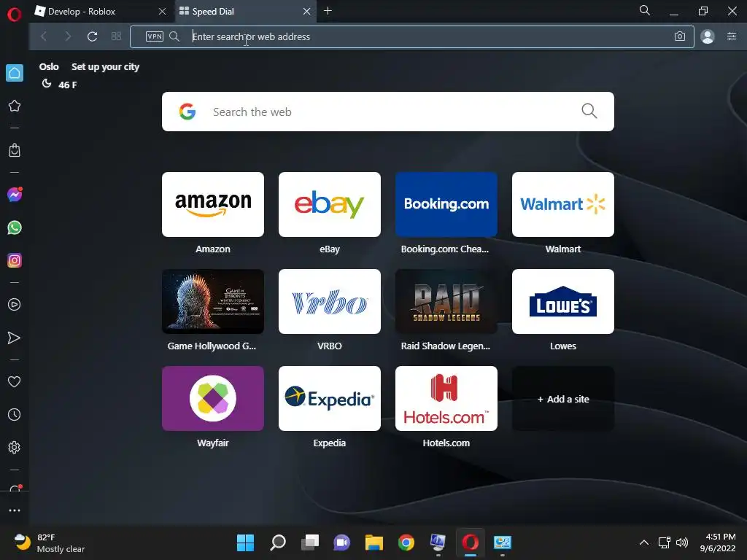Open Windows taskbar Search

pyautogui.click(x=278, y=542)
